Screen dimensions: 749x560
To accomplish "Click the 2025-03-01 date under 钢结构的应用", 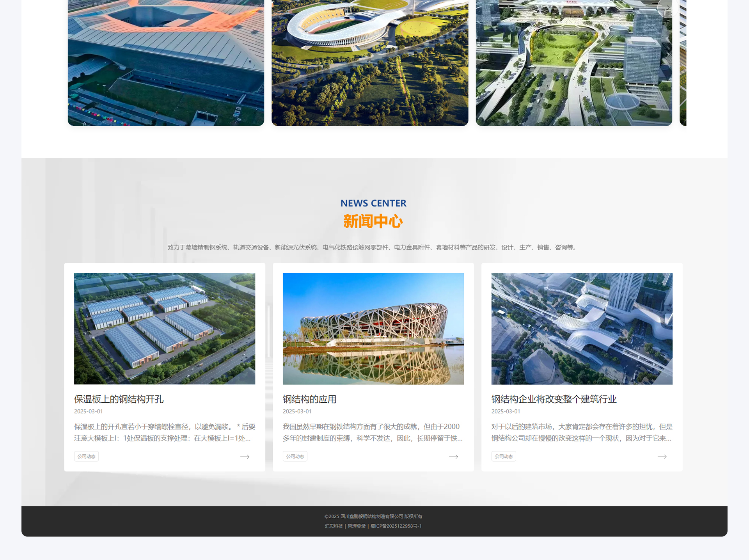I will [297, 411].
